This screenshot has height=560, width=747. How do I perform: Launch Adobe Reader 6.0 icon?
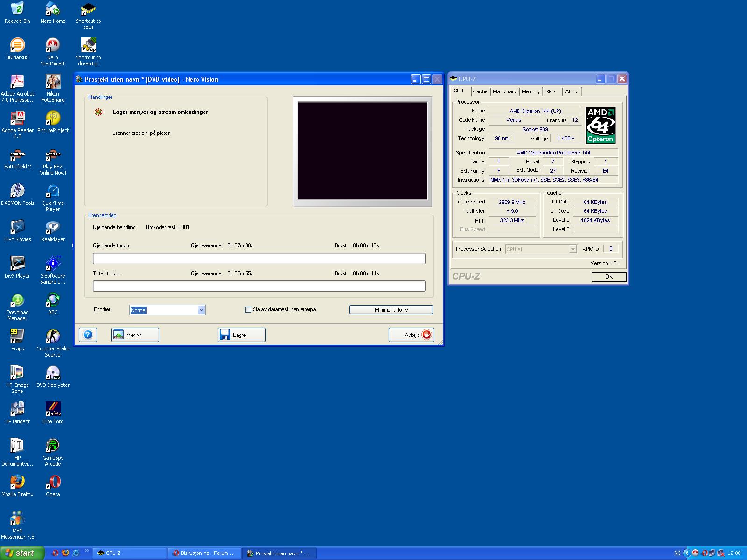click(17, 125)
